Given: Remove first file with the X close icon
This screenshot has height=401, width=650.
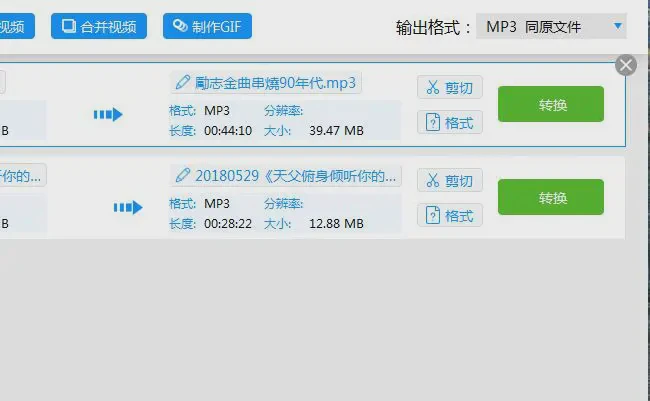Looking at the screenshot, I should 626,65.
